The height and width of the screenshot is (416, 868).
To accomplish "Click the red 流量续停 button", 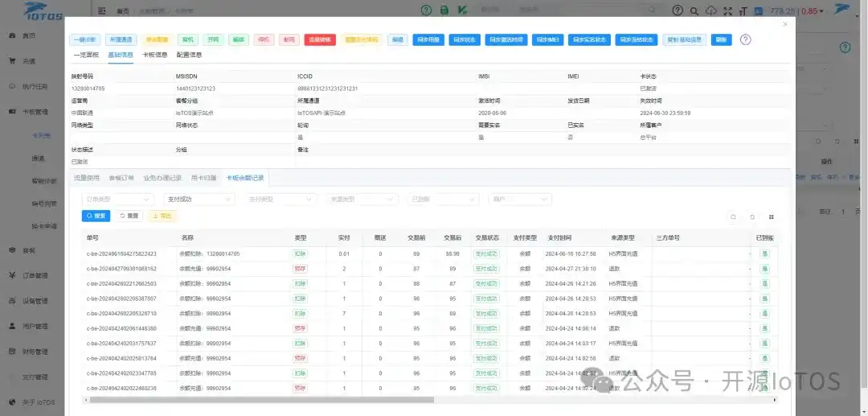I will click(x=320, y=39).
